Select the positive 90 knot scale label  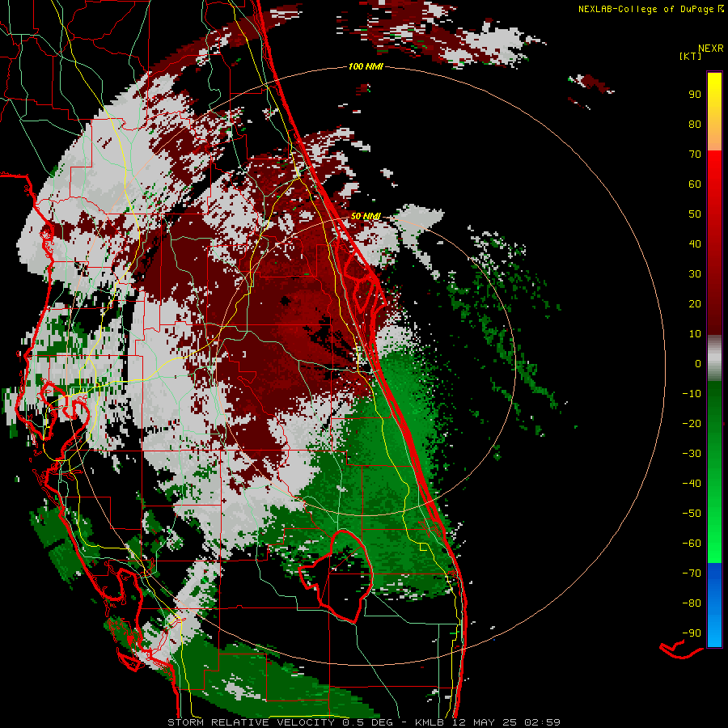tap(695, 95)
